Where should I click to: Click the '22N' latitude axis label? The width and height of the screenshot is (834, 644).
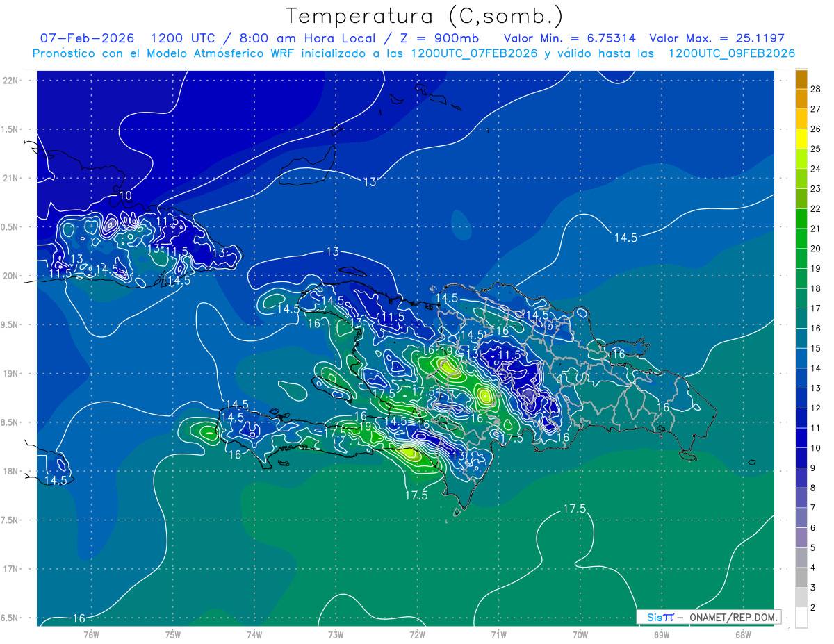point(11,80)
